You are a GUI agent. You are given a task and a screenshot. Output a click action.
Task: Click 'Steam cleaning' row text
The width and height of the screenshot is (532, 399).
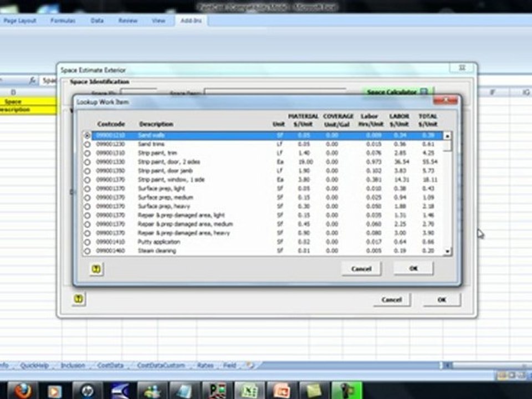pos(157,250)
